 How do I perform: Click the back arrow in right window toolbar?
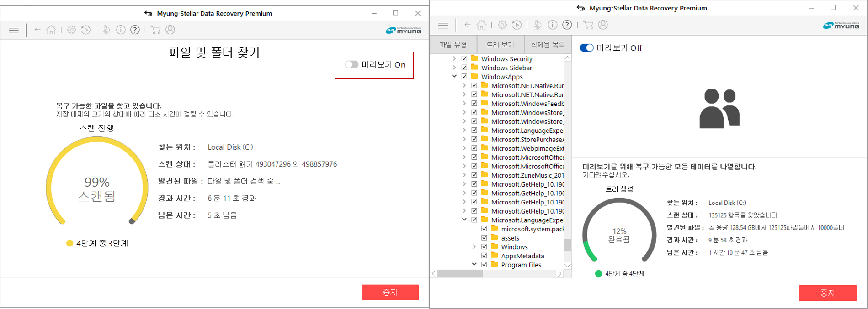(x=467, y=25)
